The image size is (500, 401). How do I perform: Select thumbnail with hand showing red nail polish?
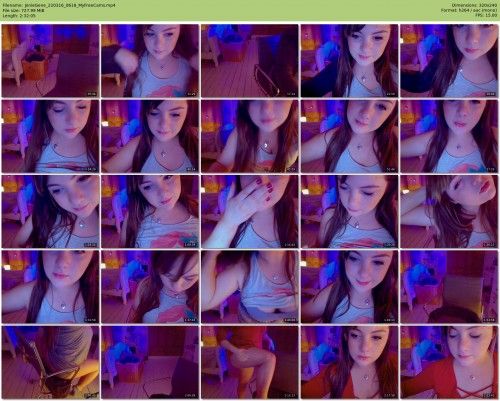point(250,211)
